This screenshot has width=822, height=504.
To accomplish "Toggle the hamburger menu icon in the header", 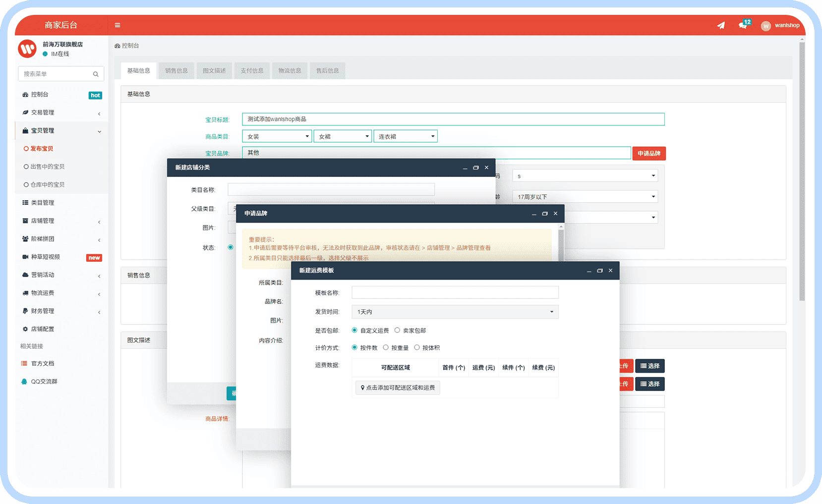I will (x=117, y=25).
